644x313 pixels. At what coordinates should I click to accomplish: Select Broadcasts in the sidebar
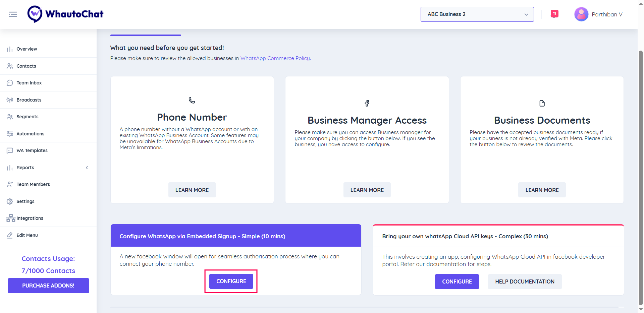point(48,100)
